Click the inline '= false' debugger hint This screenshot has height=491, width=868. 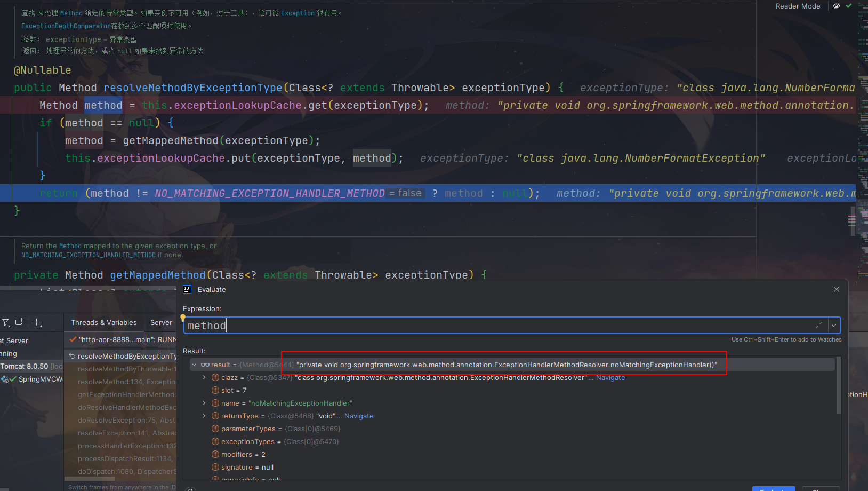[x=406, y=193]
